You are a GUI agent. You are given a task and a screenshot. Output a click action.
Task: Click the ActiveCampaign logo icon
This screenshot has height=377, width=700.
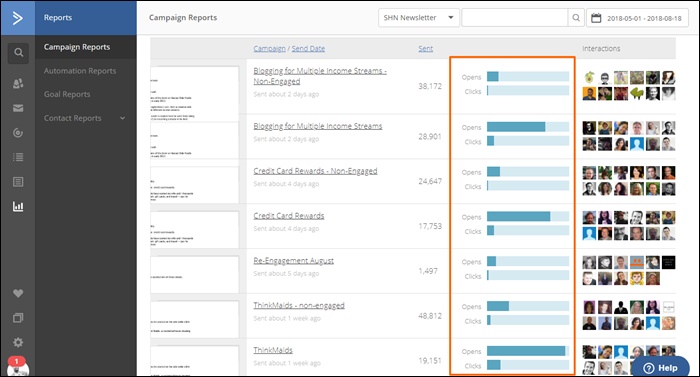click(x=17, y=18)
